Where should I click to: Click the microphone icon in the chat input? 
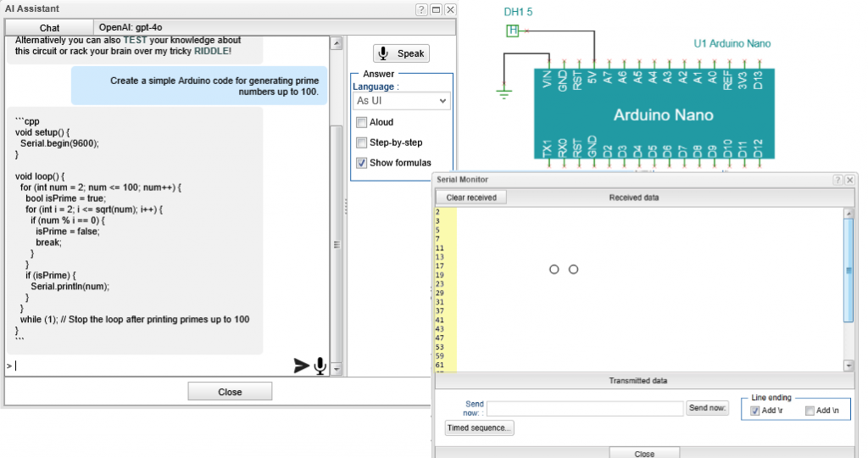[320, 366]
